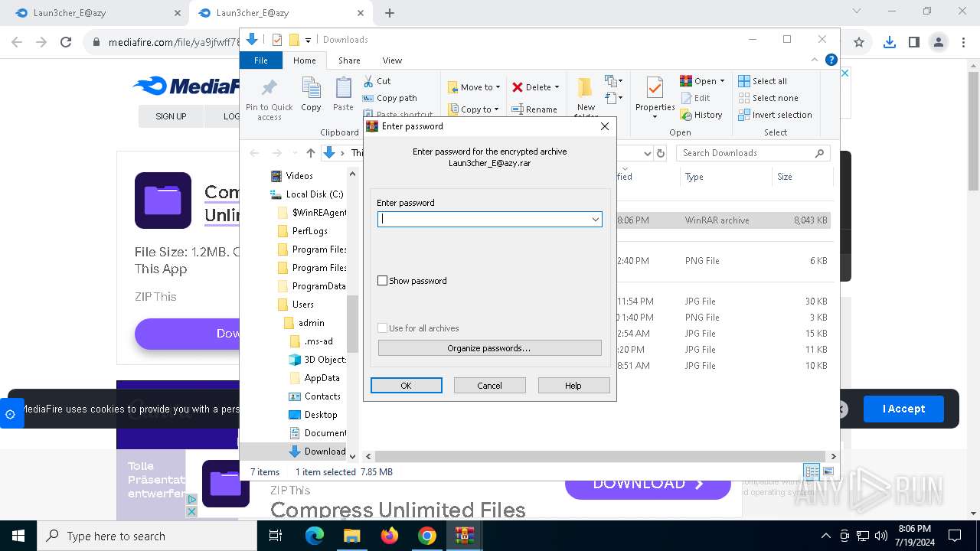Click the red Delete icon
The image size is (980, 551).
pos(518,87)
